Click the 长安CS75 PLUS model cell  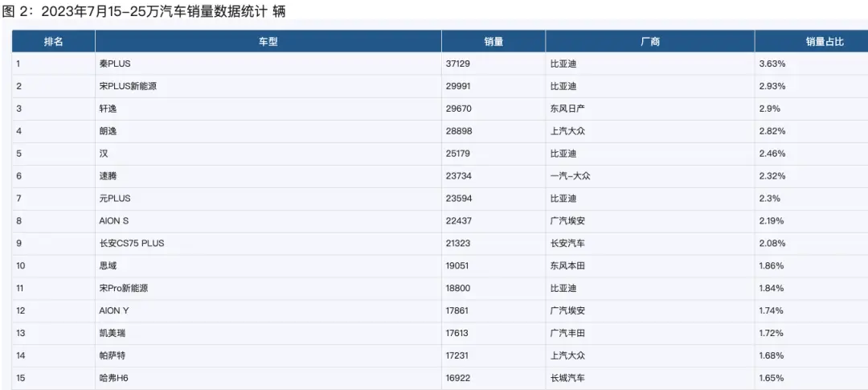click(131, 243)
